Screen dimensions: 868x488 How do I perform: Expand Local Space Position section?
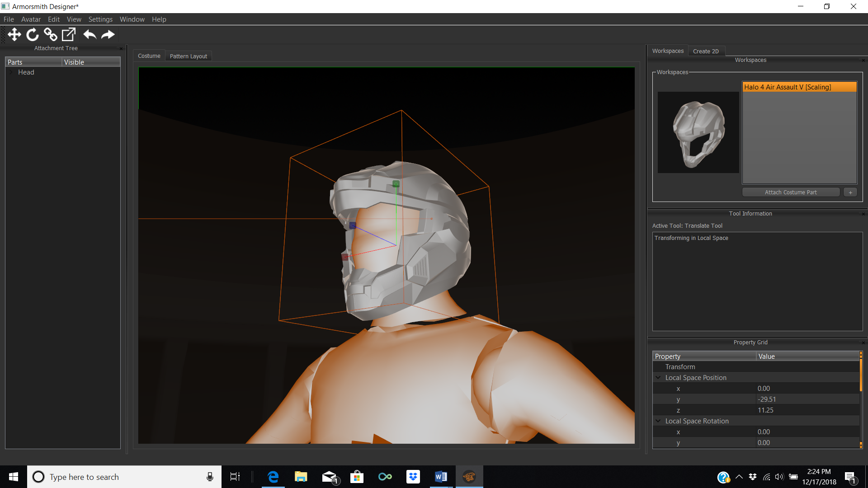tap(658, 377)
